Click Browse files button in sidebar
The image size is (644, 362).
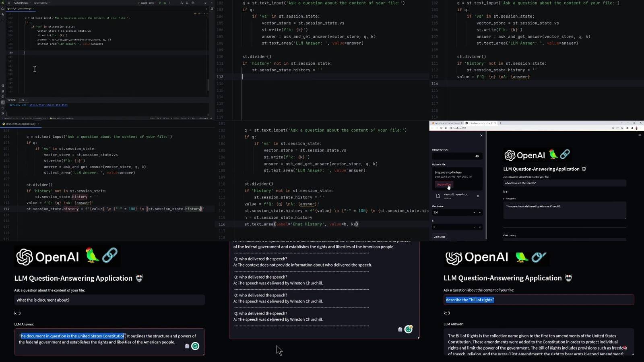click(x=444, y=184)
